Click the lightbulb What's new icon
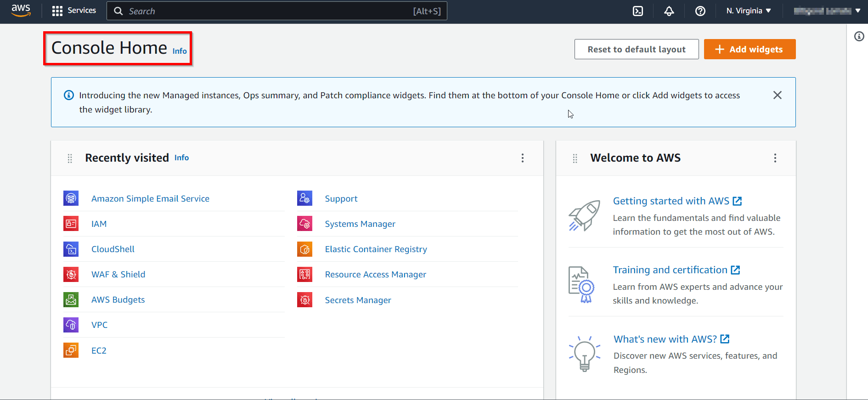Image resolution: width=868 pixels, height=400 pixels. tap(585, 354)
